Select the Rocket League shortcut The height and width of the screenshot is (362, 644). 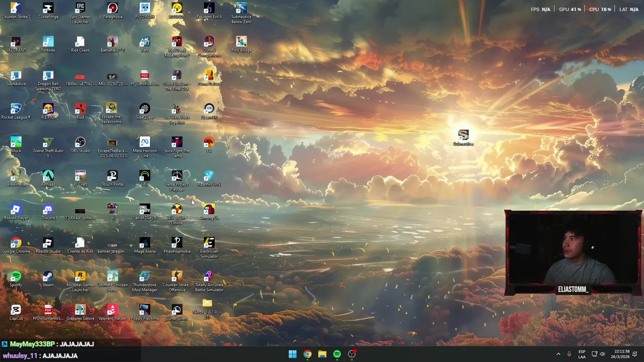click(16, 112)
